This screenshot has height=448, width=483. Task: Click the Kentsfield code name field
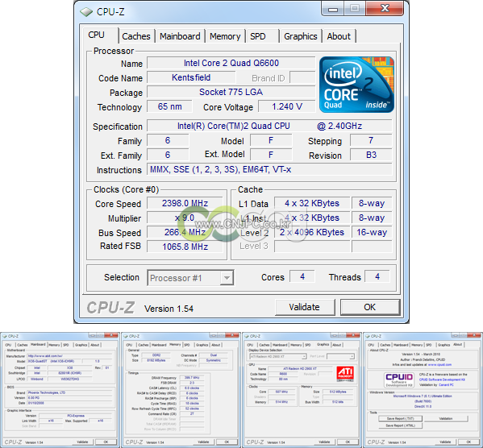pyautogui.click(x=191, y=77)
